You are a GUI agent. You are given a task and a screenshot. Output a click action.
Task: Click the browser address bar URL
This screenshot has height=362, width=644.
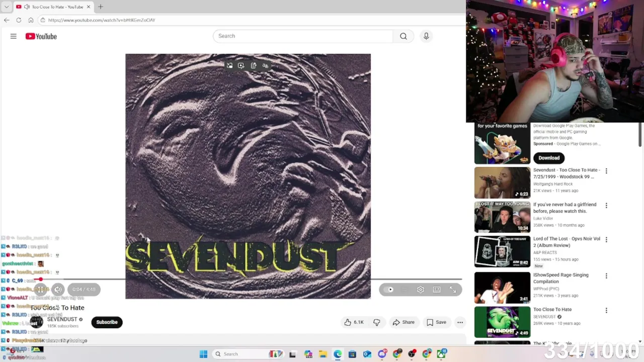click(x=102, y=20)
